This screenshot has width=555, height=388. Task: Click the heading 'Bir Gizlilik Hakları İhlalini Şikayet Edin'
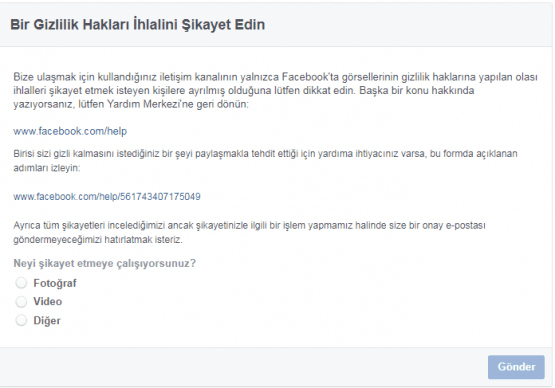[x=138, y=24]
